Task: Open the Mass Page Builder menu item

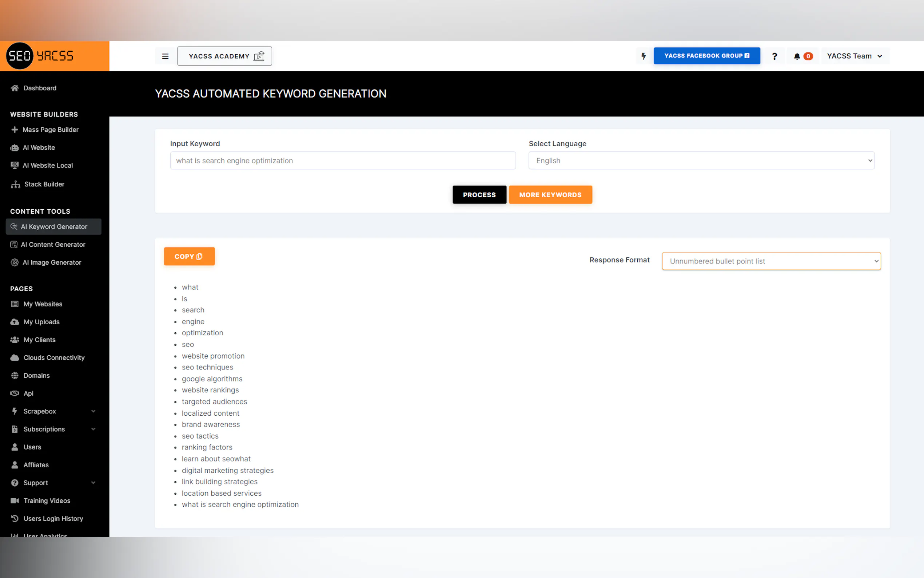Action: pyautogui.click(x=50, y=130)
